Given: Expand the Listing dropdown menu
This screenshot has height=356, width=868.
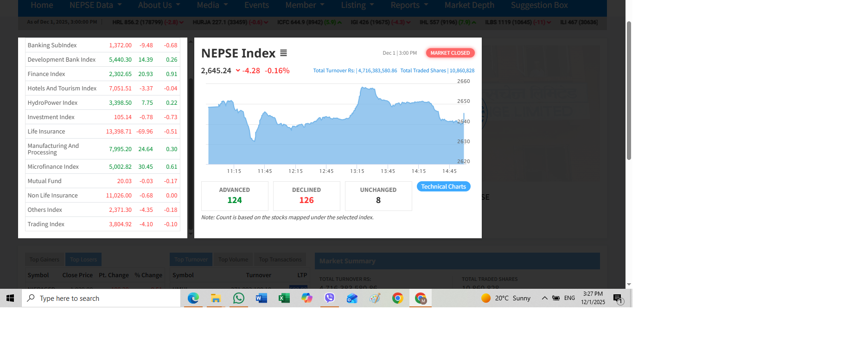Looking at the screenshot, I should click(357, 5).
